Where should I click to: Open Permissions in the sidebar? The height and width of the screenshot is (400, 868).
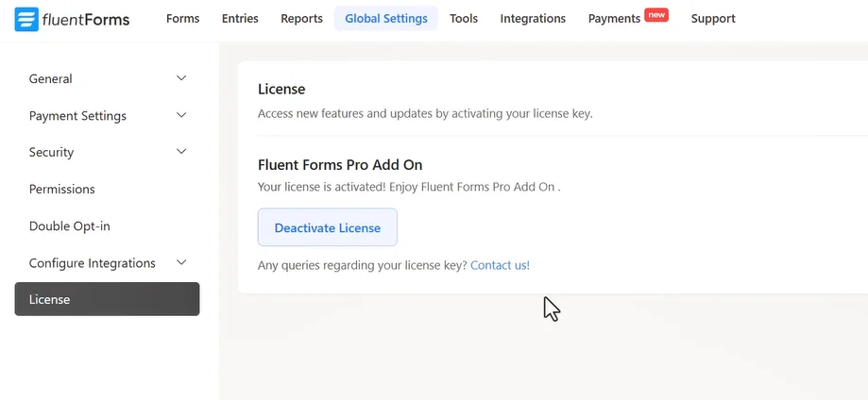62,189
